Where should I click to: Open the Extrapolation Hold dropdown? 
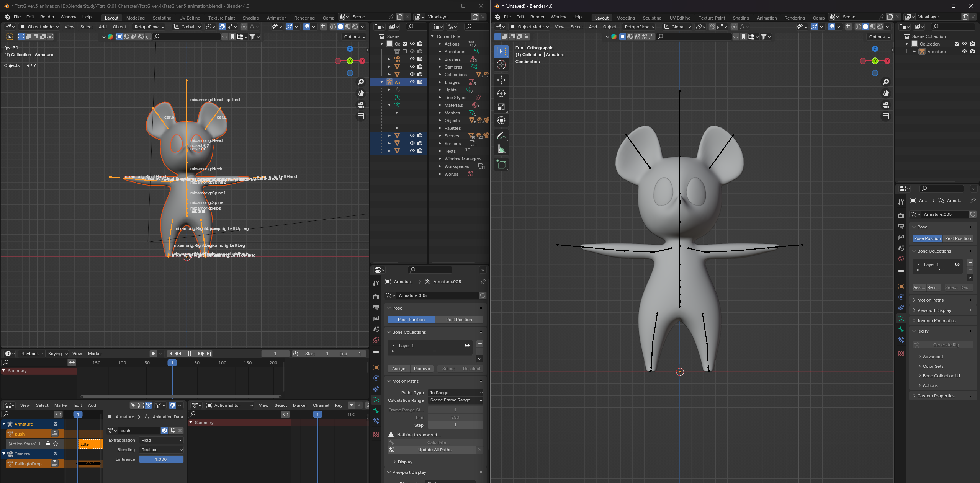(x=161, y=440)
